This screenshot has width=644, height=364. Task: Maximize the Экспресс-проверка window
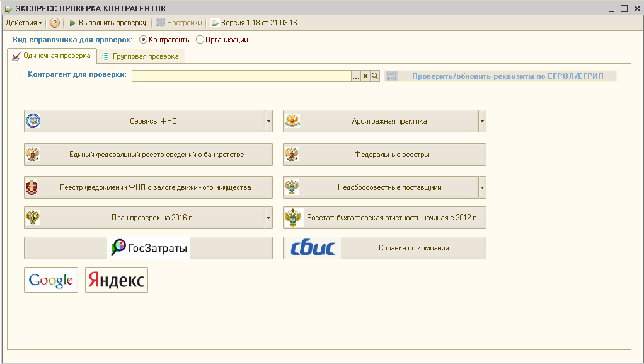pyautogui.click(x=624, y=9)
